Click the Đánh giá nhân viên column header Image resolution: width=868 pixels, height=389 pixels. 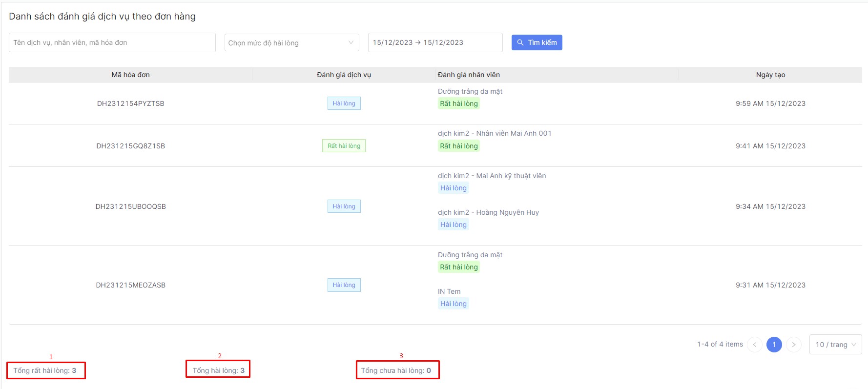pyautogui.click(x=469, y=75)
